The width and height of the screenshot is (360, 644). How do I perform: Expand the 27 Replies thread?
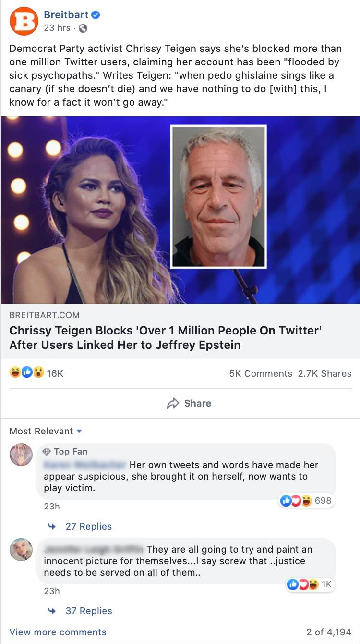point(88,526)
